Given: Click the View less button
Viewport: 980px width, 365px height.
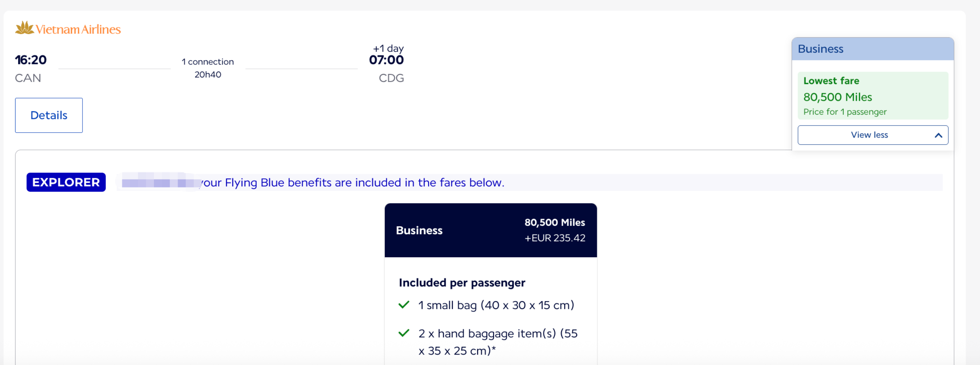Looking at the screenshot, I should [x=873, y=135].
